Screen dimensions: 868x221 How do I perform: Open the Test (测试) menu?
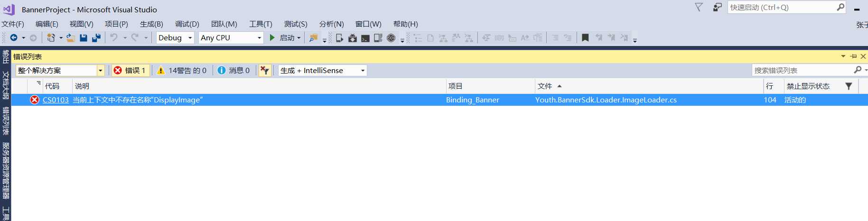pos(296,24)
